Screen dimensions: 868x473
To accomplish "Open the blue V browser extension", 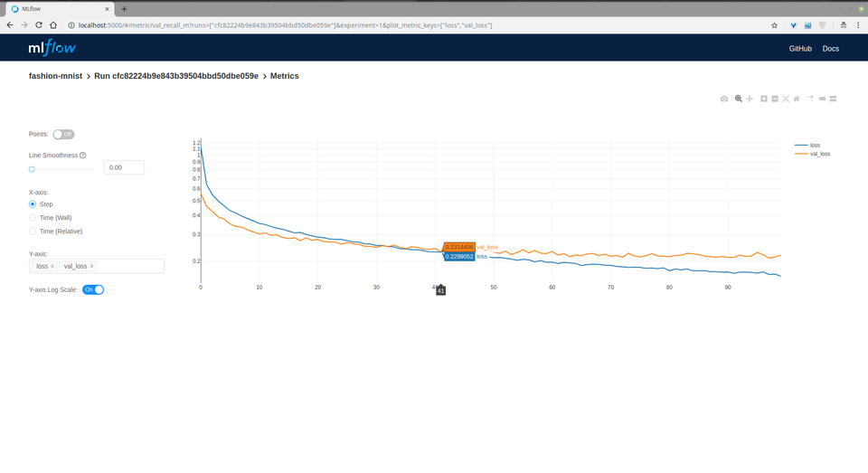I will [793, 25].
